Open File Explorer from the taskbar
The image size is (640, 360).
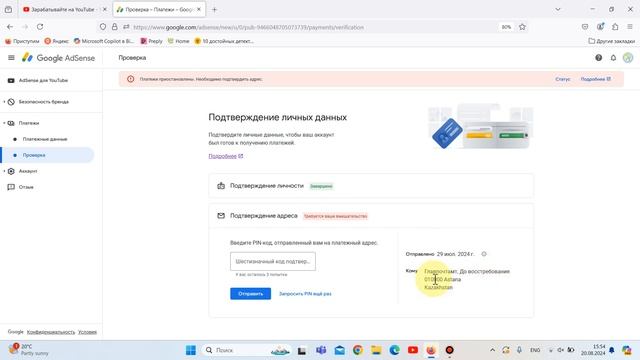pos(376,350)
